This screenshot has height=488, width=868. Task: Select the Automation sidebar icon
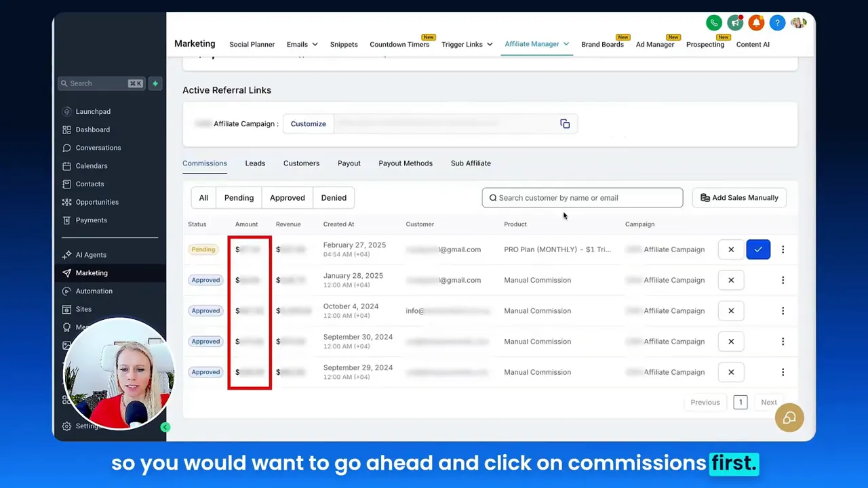point(66,291)
